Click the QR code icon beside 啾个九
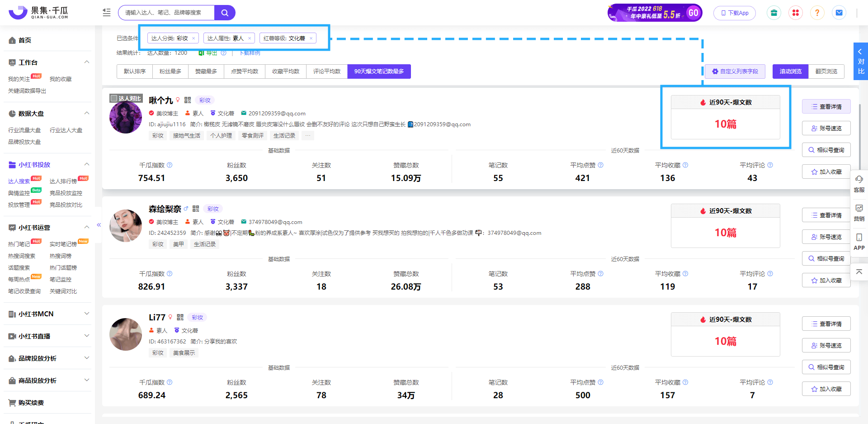The height and width of the screenshot is (424, 868). tap(188, 100)
